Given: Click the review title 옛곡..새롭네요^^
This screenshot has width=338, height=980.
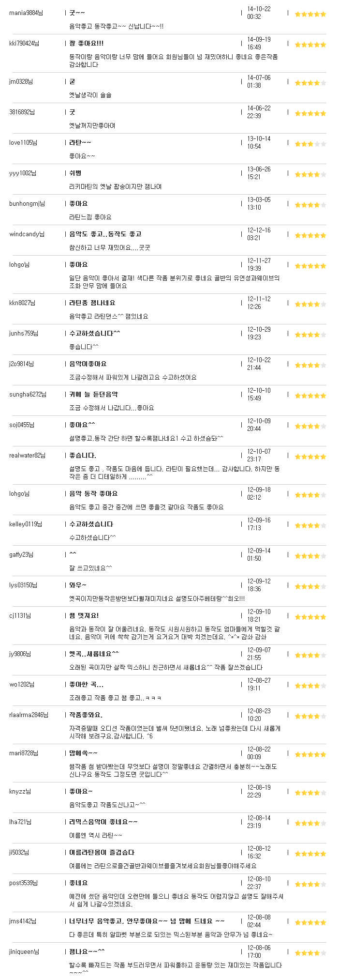Looking at the screenshot, I should tap(94, 654).
